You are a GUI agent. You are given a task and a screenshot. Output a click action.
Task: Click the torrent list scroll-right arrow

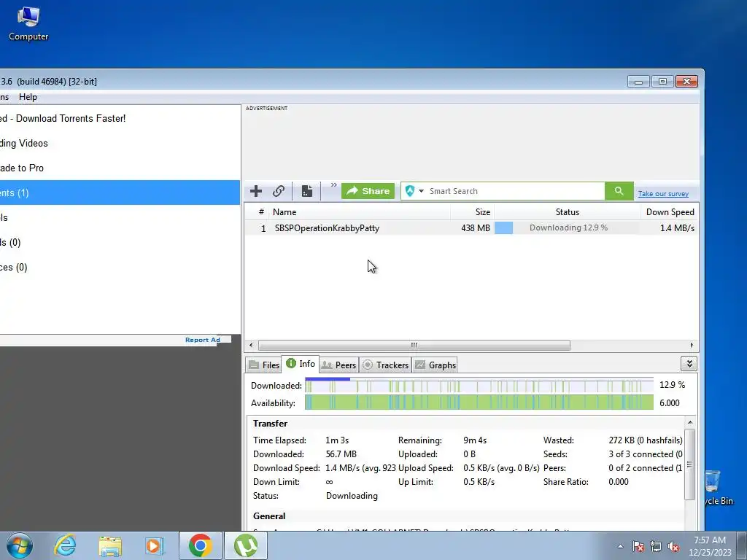692,345
